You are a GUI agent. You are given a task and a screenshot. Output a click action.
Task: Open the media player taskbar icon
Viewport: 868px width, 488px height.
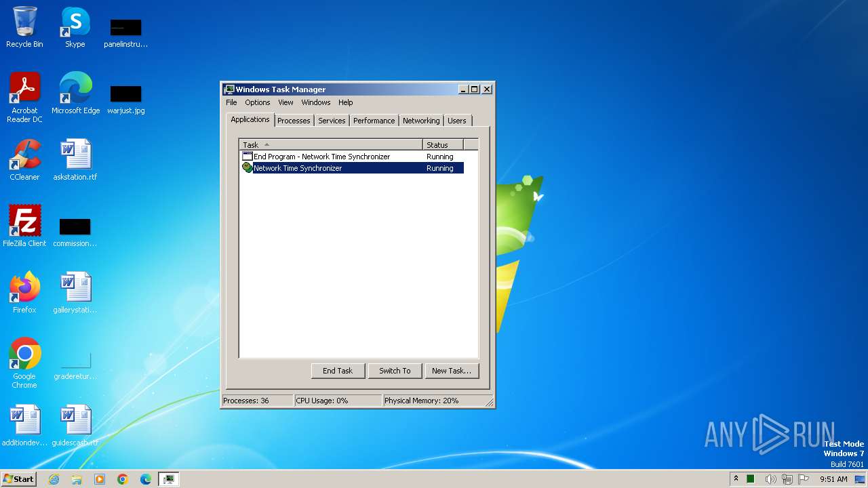pyautogui.click(x=100, y=479)
